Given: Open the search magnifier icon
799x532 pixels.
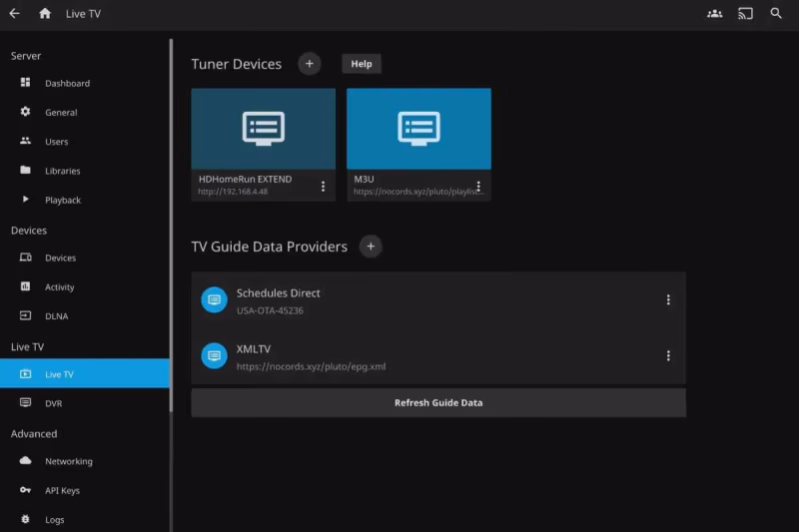Looking at the screenshot, I should tap(776, 13).
